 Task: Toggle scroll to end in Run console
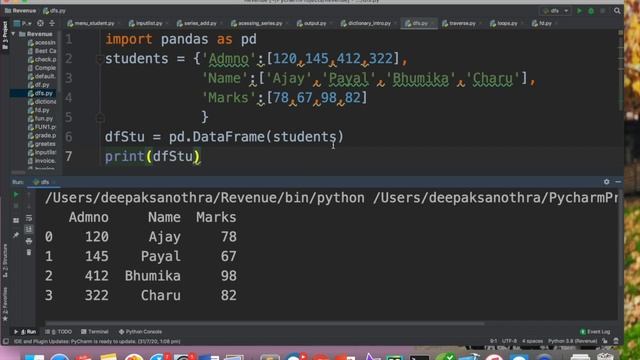[29, 229]
